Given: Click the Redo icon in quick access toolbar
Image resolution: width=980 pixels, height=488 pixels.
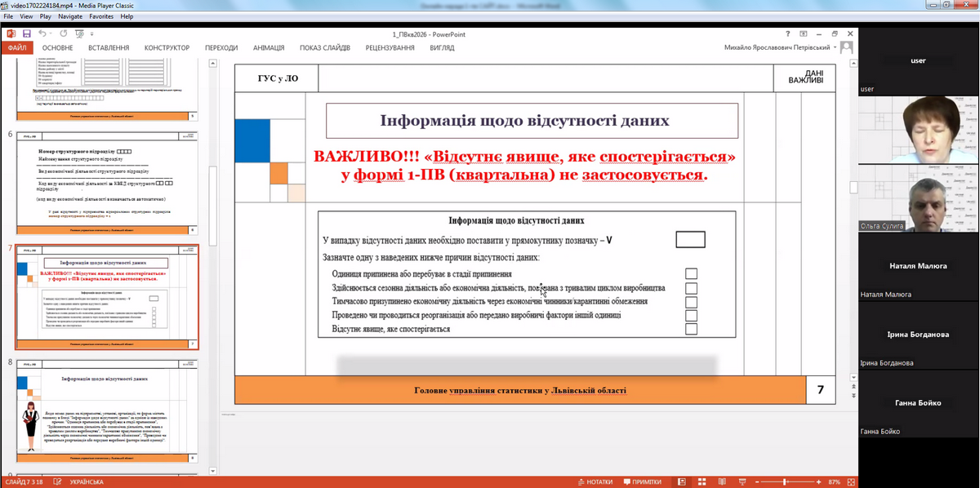Looking at the screenshot, I should (63, 33).
